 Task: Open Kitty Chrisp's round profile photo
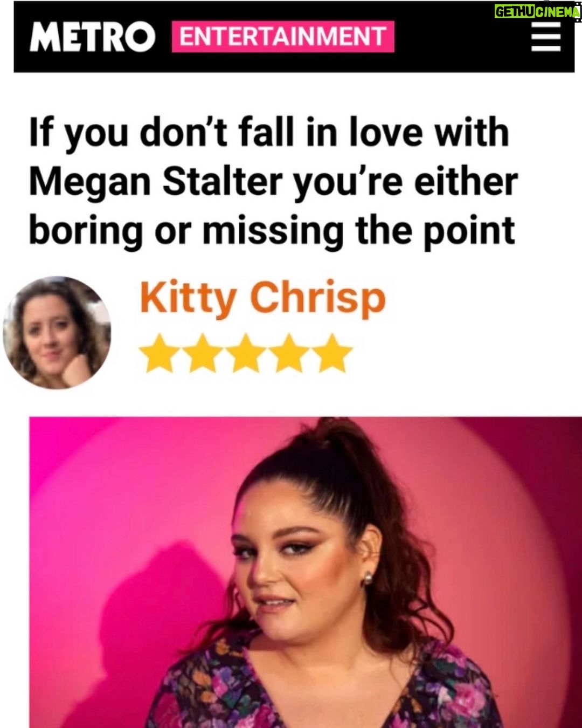(57, 332)
